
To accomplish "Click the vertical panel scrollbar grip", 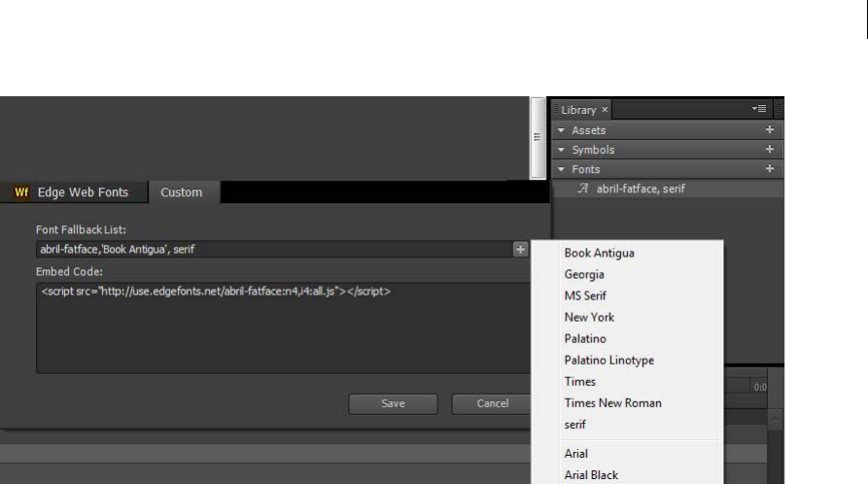I will coord(538,137).
